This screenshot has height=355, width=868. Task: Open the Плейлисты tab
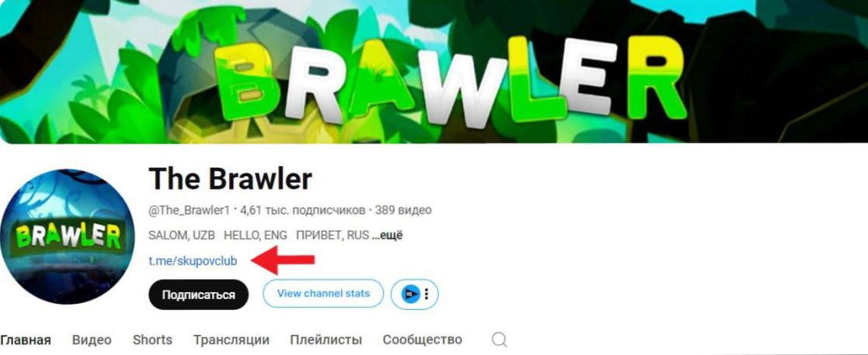point(326,339)
